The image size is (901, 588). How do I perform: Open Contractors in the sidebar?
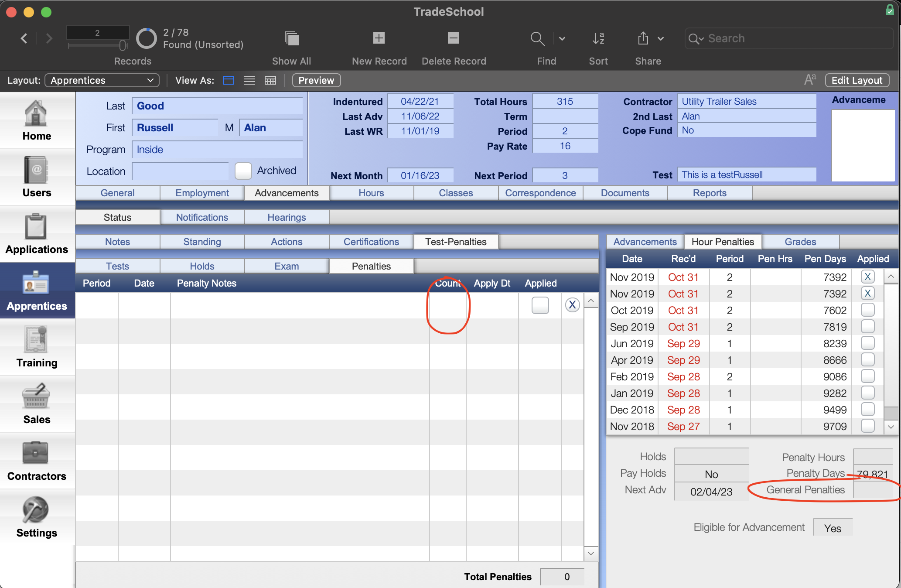[37, 461]
